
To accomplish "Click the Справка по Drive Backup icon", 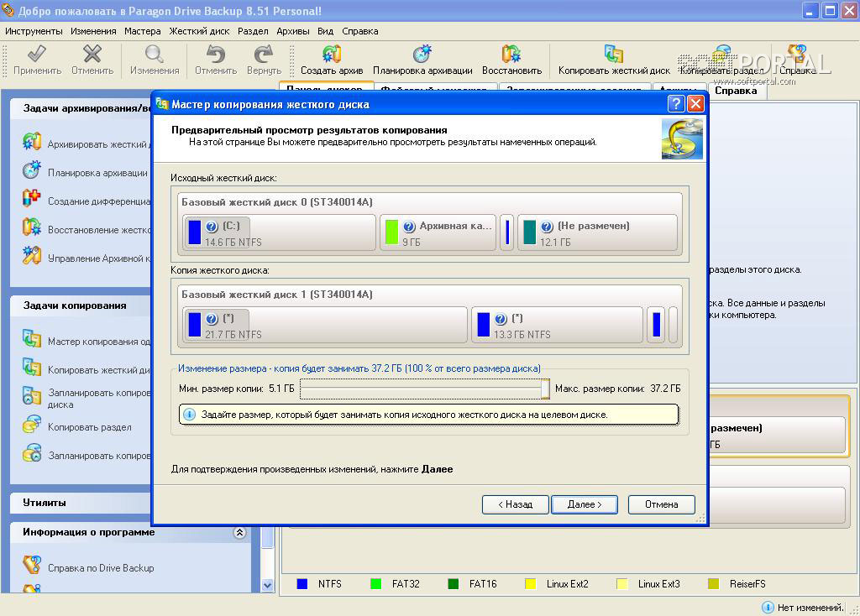I will (x=32, y=565).
